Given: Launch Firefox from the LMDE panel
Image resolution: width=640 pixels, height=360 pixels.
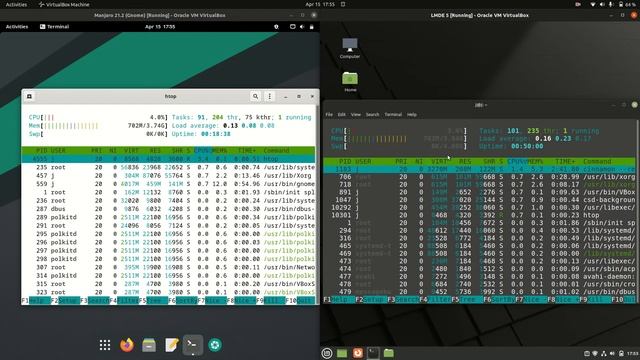Looking at the screenshot, I should [x=358, y=353].
